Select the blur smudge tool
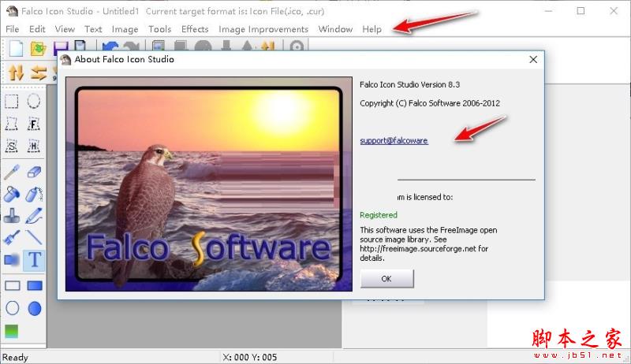 tap(12, 260)
